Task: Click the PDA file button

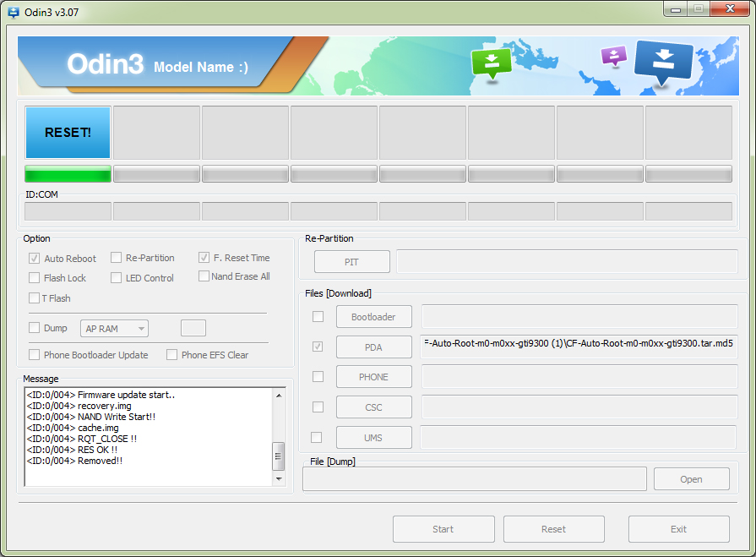Action: pos(373,347)
